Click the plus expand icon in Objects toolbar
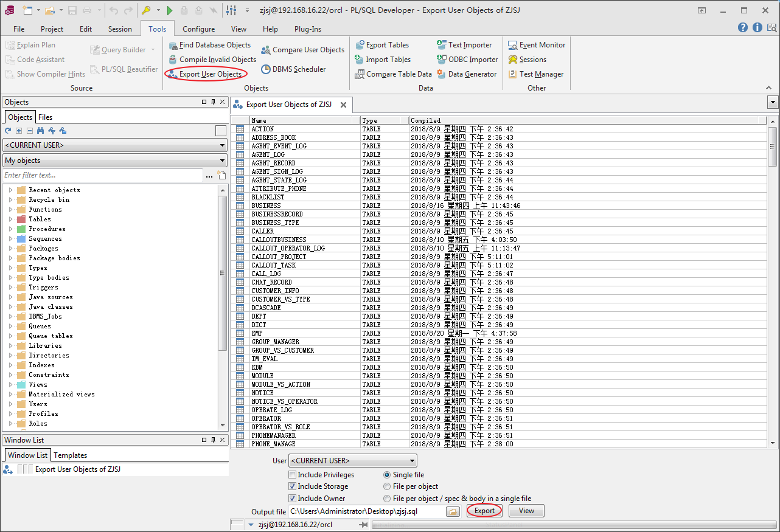Screen dimensions: 780x532 coord(19,131)
